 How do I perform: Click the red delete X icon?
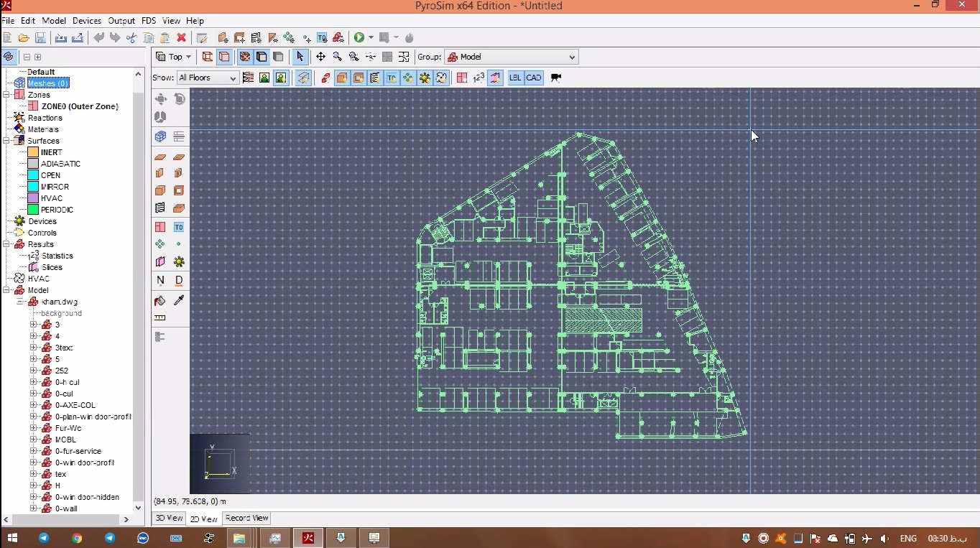tap(182, 37)
